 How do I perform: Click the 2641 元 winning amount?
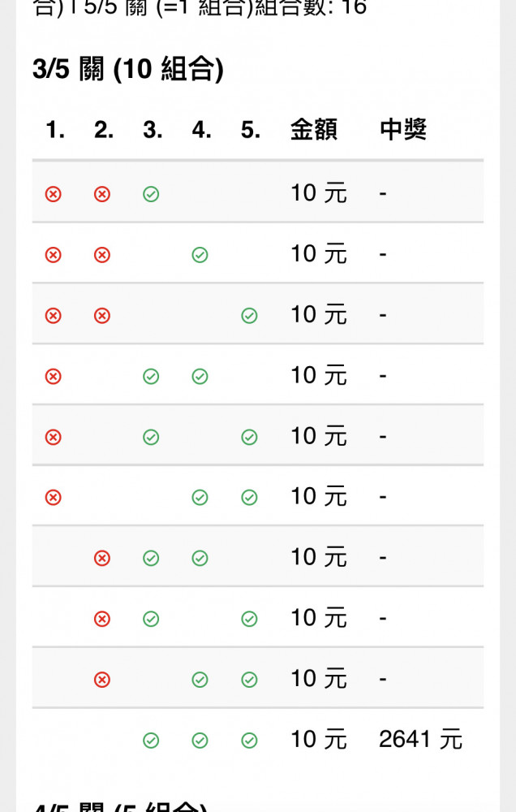point(420,740)
